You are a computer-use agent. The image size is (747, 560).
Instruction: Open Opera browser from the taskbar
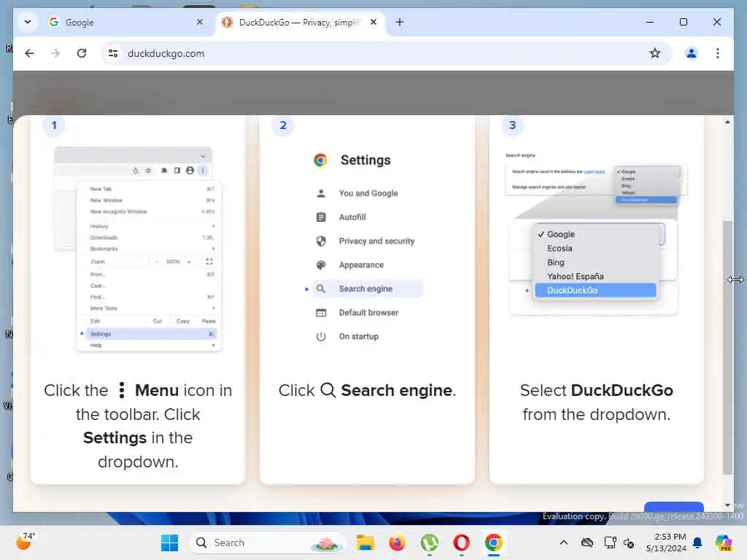462,542
